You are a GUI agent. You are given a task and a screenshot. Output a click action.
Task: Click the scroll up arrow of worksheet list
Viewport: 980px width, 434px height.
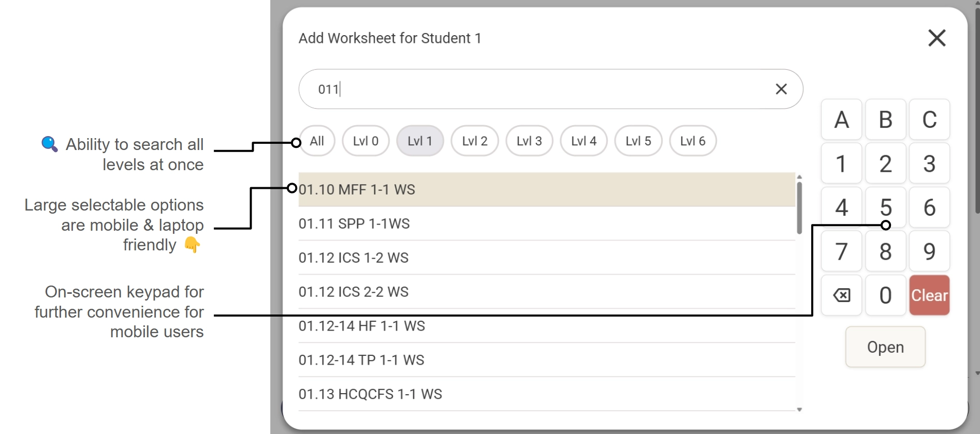pyautogui.click(x=799, y=177)
